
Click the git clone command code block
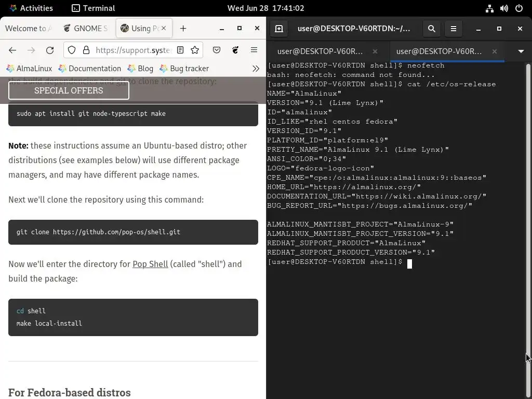(x=133, y=232)
